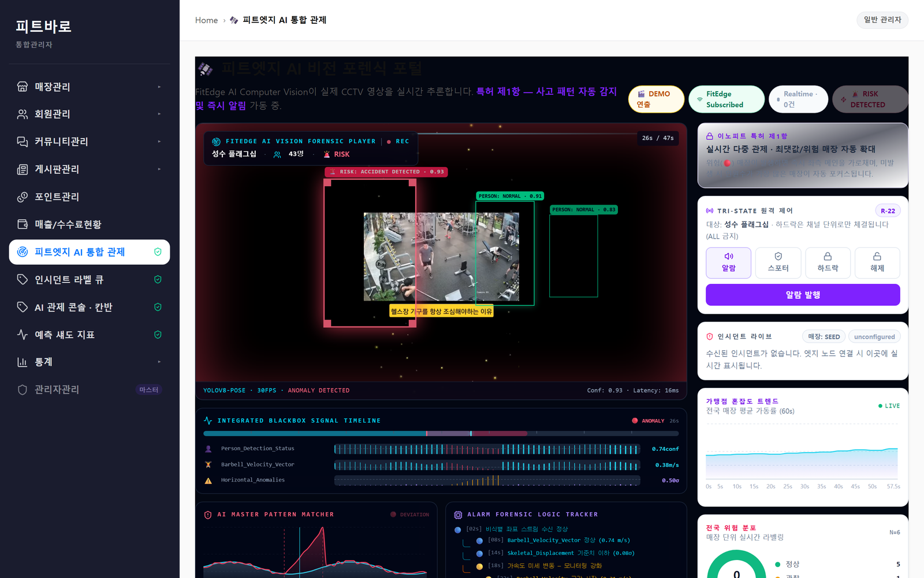
Task: Click chip icon beside Alarm Forensic Logic Tracker
Action: pyautogui.click(x=458, y=514)
